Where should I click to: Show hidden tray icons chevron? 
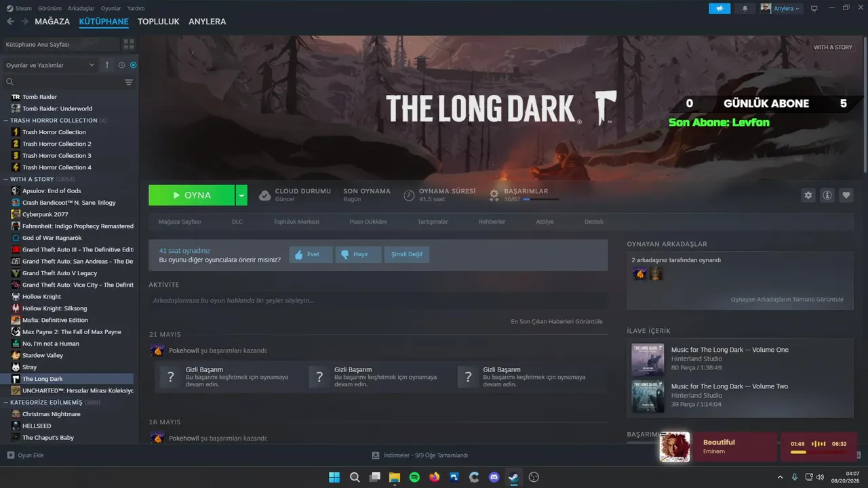(x=780, y=477)
